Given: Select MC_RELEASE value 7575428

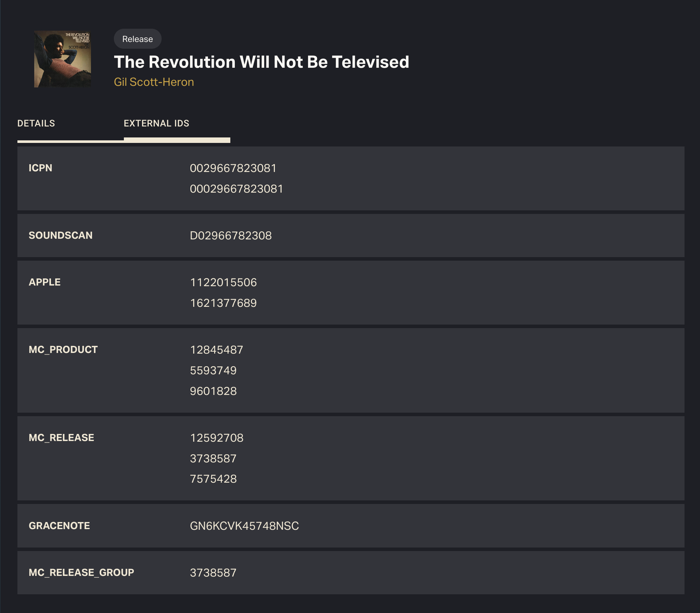Looking at the screenshot, I should point(213,479).
